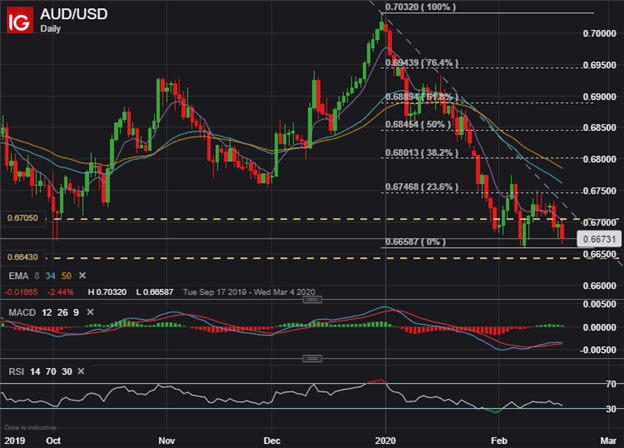Viewport: 624px width, 448px height.
Task: Click the 0.66000 price axis label
Action: tap(599, 286)
